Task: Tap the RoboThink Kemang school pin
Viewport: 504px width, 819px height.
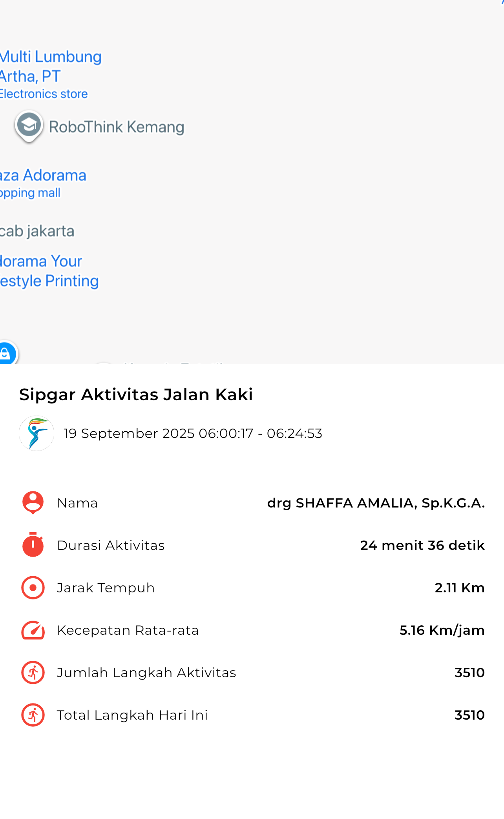Action: click(29, 125)
